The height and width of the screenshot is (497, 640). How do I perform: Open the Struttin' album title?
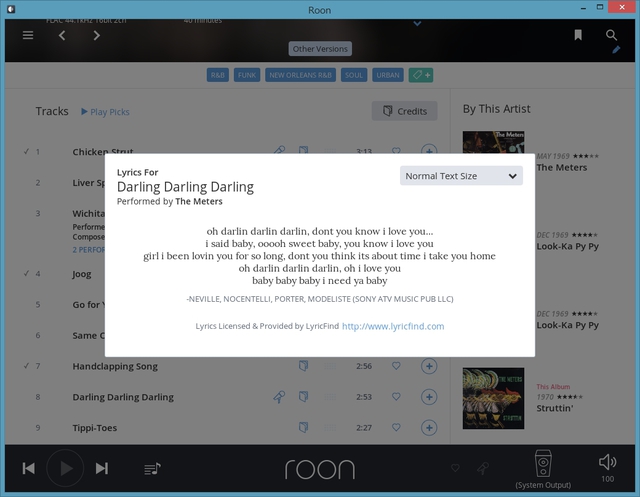pos(555,408)
